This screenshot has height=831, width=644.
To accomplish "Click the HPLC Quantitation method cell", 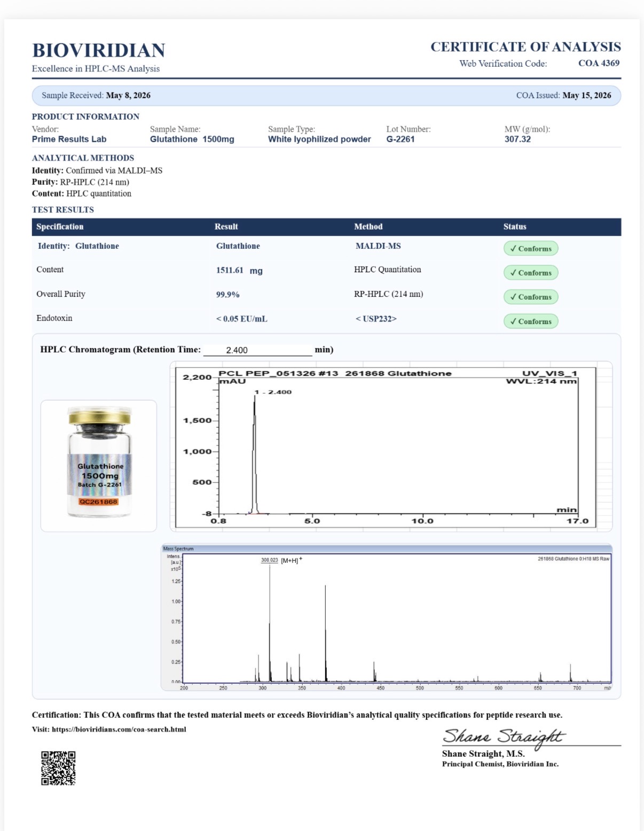I will pos(388,270).
